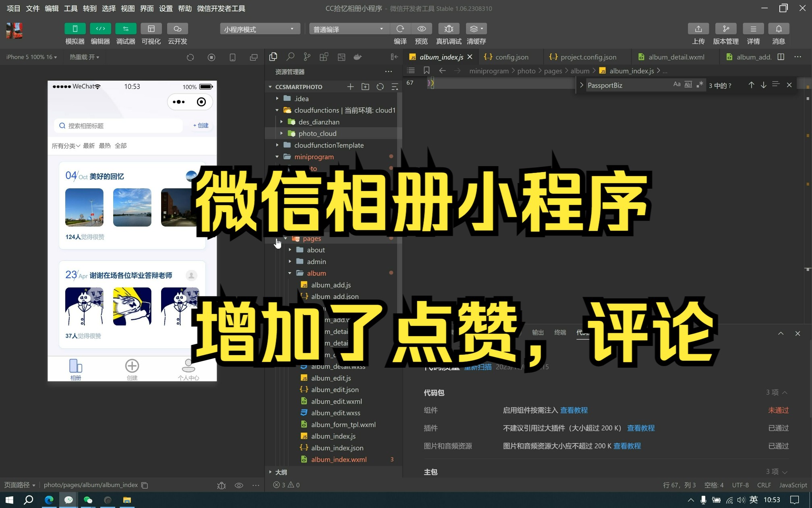Select the 个人中心 tab in simulator

pyautogui.click(x=188, y=369)
